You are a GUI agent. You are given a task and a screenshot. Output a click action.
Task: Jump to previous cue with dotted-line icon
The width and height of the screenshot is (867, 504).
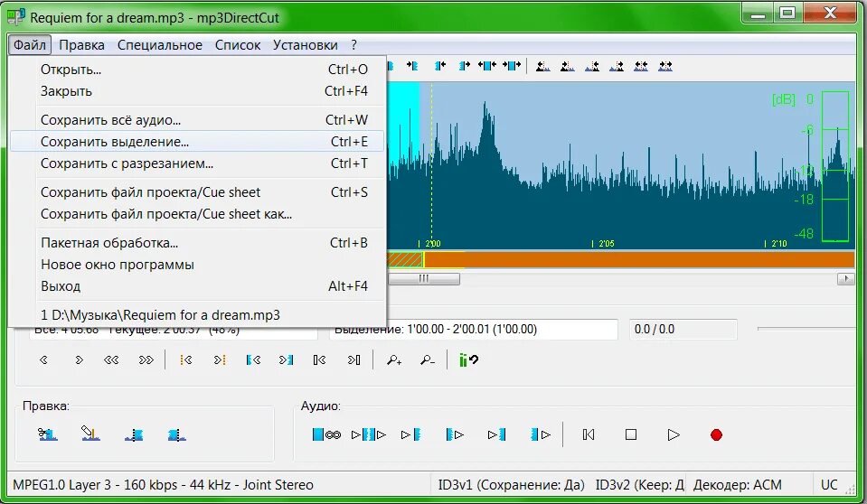pyautogui.click(x=186, y=359)
